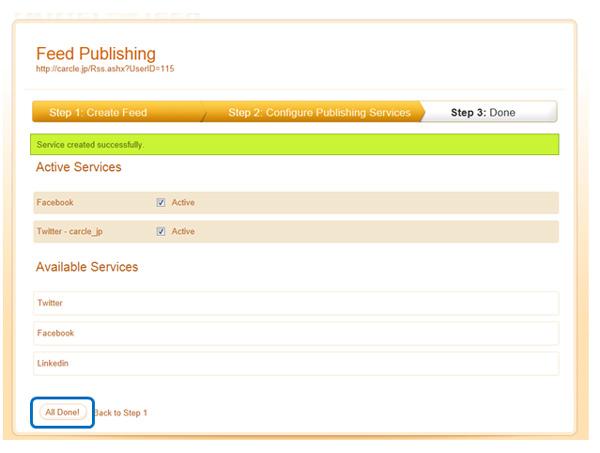Add Linkedin from Available Services
600x453 pixels.
[x=52, y=363]
